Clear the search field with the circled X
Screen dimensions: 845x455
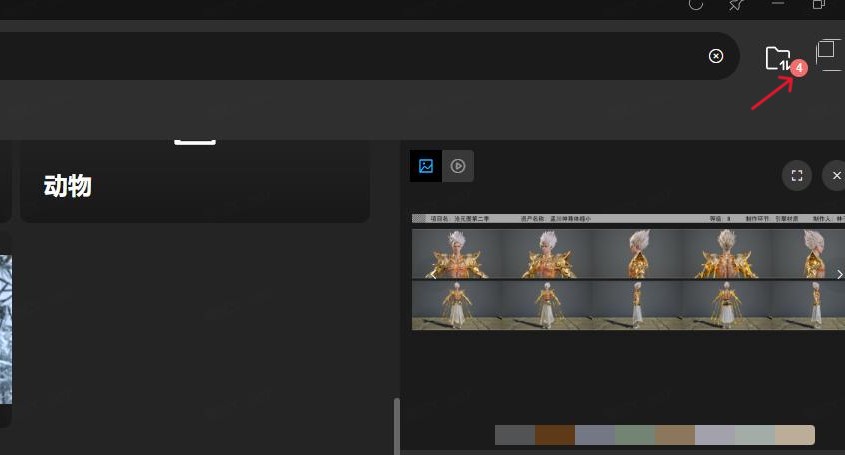[x=716, y=56]
